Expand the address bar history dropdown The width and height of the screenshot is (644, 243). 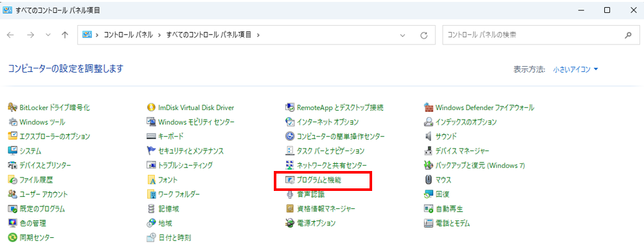pyautogui.click(x=402, y=35)
